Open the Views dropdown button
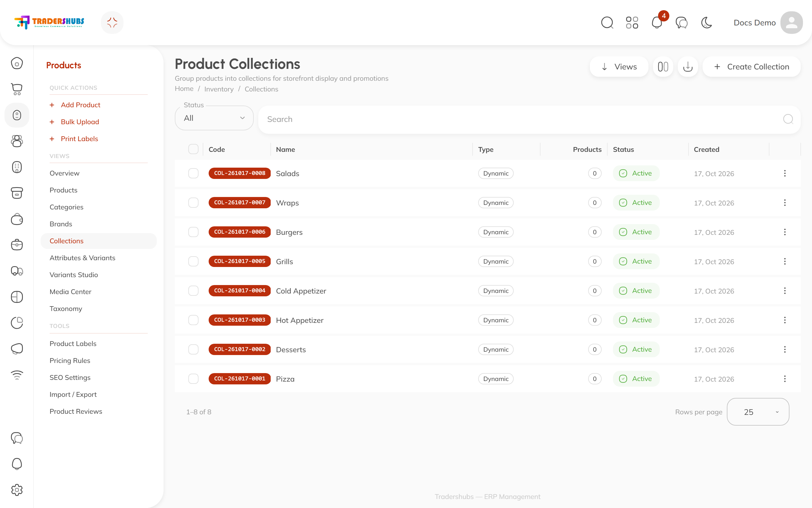Viewport: 812px width, 508px height. (x=619, y=67)
